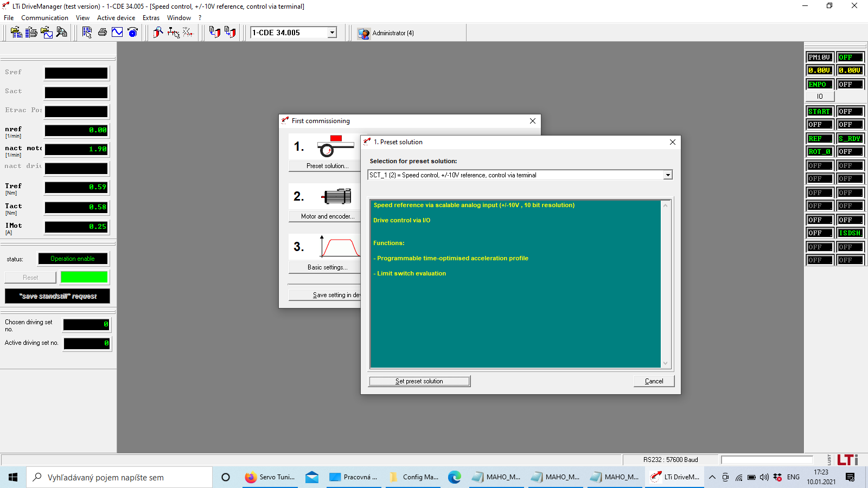Click the disconnect network toolbar icon
This screenshot has width=868, height=488.
(188, 33)
